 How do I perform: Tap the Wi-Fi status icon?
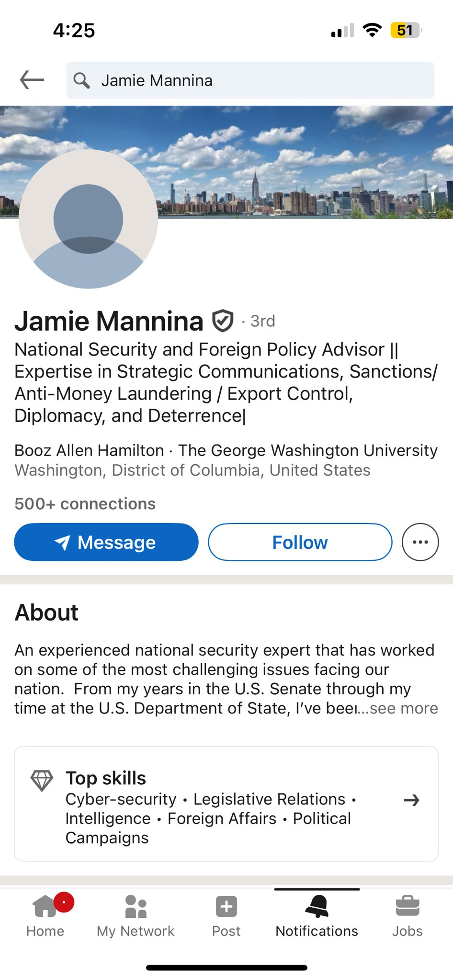[x=372, y=30]
